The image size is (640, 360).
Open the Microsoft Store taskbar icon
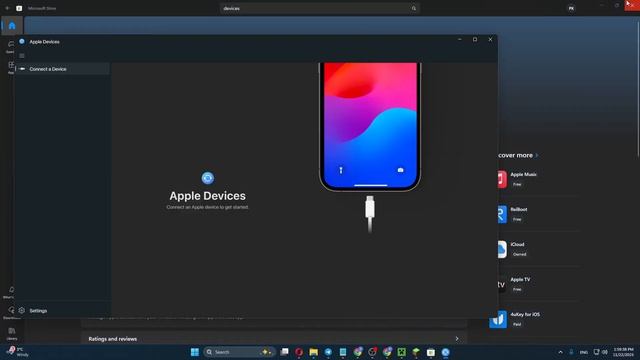[x=431, y=352]
